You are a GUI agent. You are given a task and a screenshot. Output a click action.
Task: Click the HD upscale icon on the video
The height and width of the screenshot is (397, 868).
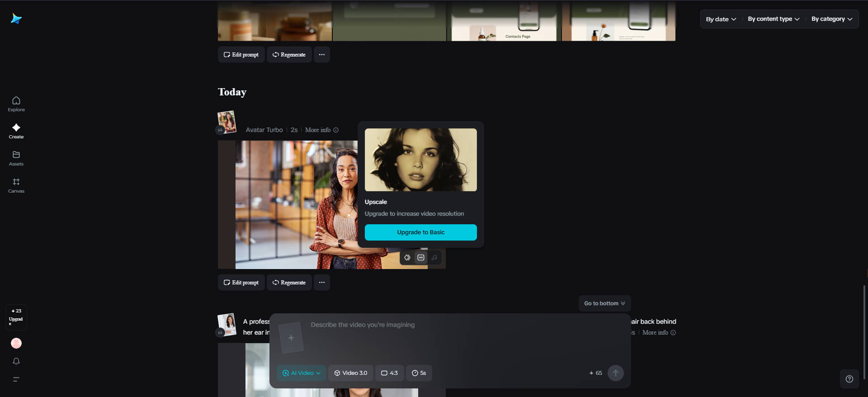pyautogui.click(x=421, y=258)
